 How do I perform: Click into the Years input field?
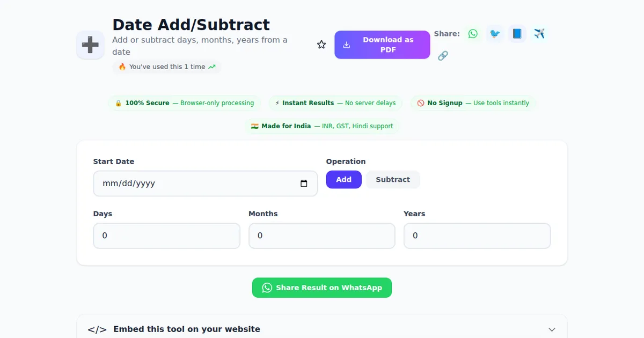477,236
